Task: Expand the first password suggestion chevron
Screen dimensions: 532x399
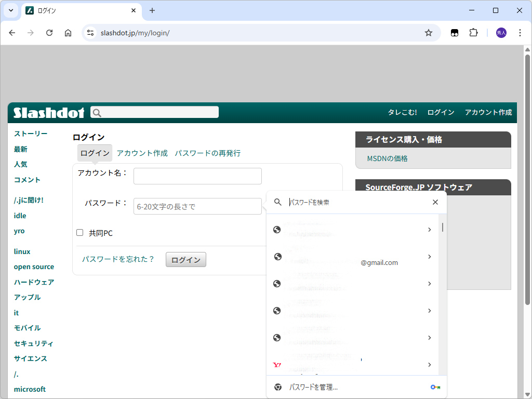Action: click(x=429, y=229)
